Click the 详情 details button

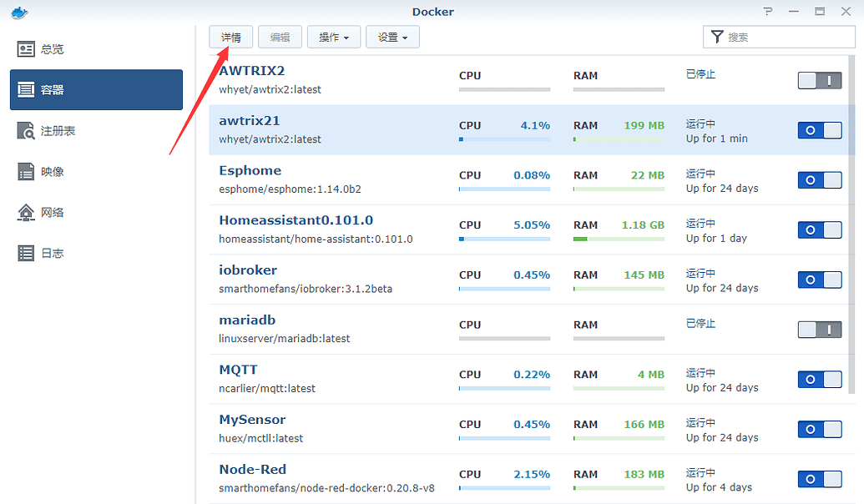[x=230, y=37]
